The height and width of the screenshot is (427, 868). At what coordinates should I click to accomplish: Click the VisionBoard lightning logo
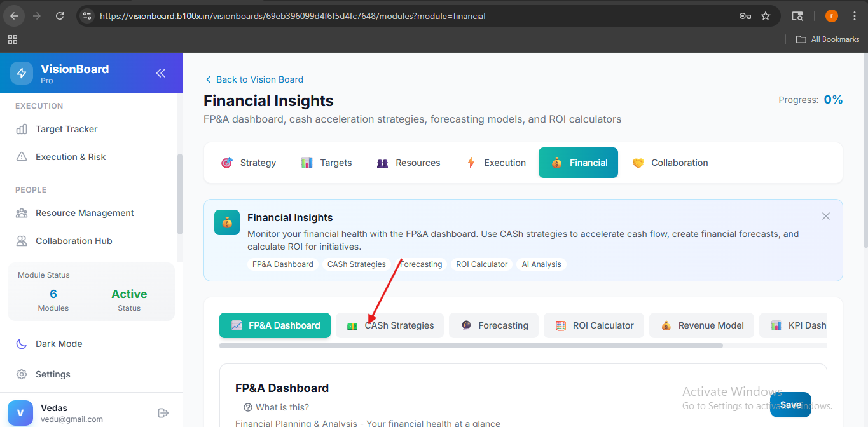[x=22, y=73]
